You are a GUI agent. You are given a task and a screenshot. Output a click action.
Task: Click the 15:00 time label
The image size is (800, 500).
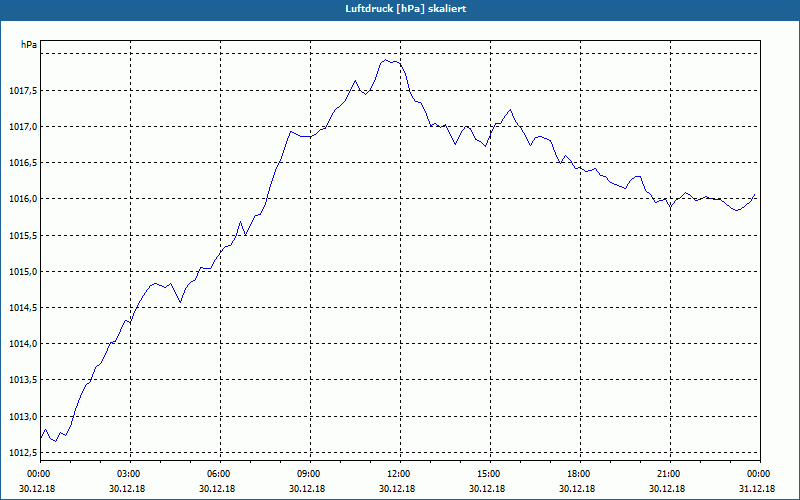click(x=487, y=474)
